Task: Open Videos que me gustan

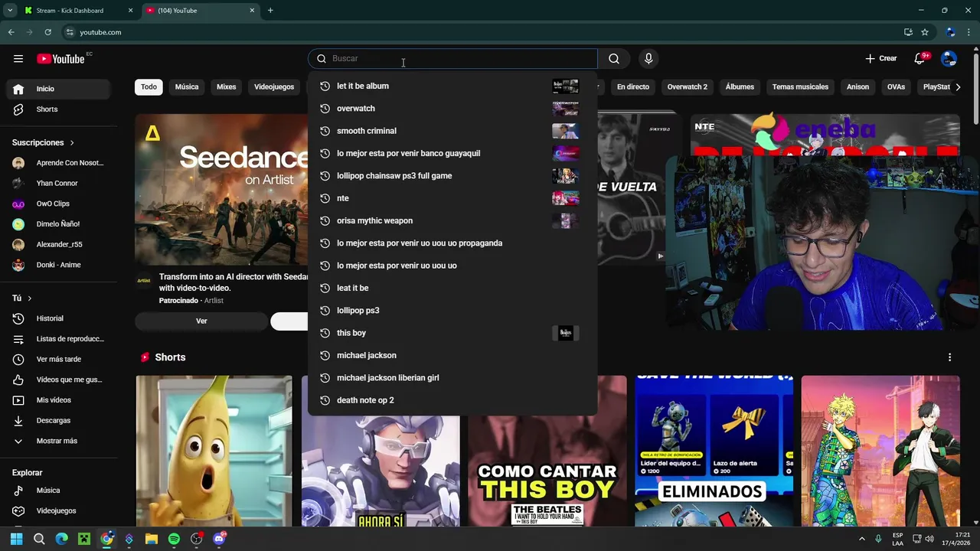Action: pos(60,380)
